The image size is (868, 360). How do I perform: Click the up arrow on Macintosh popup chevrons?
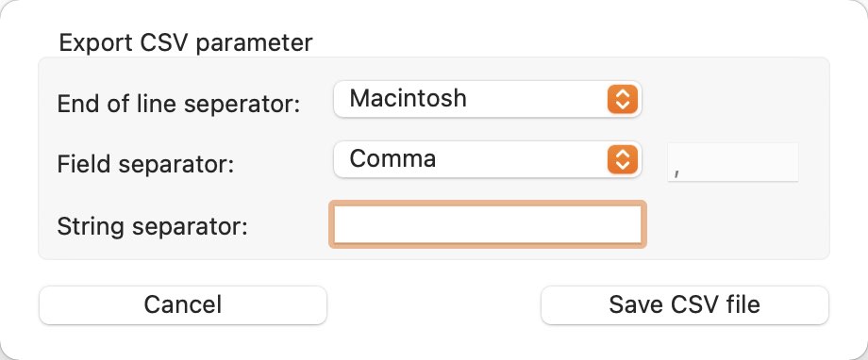click(x=622, y=93)
